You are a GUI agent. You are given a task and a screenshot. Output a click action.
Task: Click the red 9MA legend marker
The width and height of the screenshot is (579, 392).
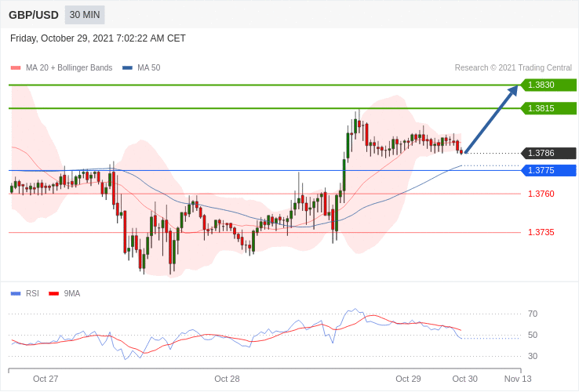(x=54, y=294)
